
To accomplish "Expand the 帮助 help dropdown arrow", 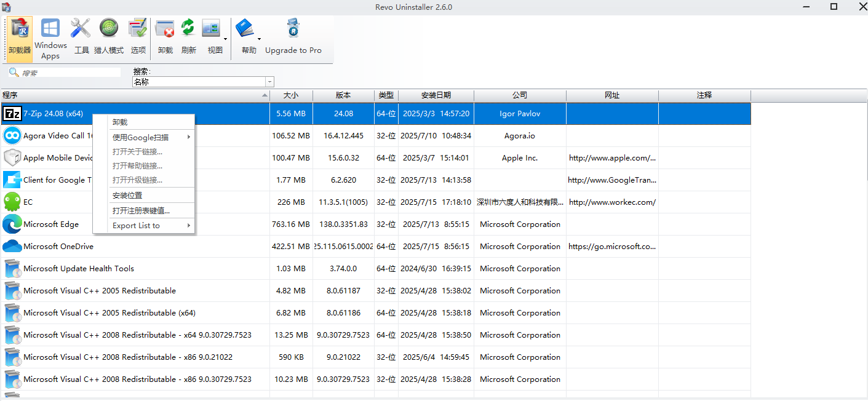I will tap(259, 39).
